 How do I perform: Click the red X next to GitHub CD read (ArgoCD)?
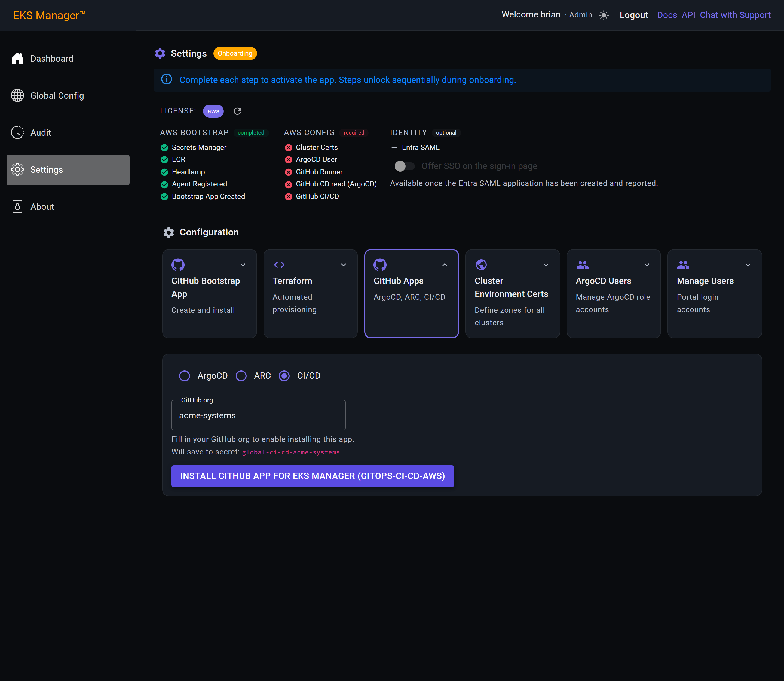point(289,184)
